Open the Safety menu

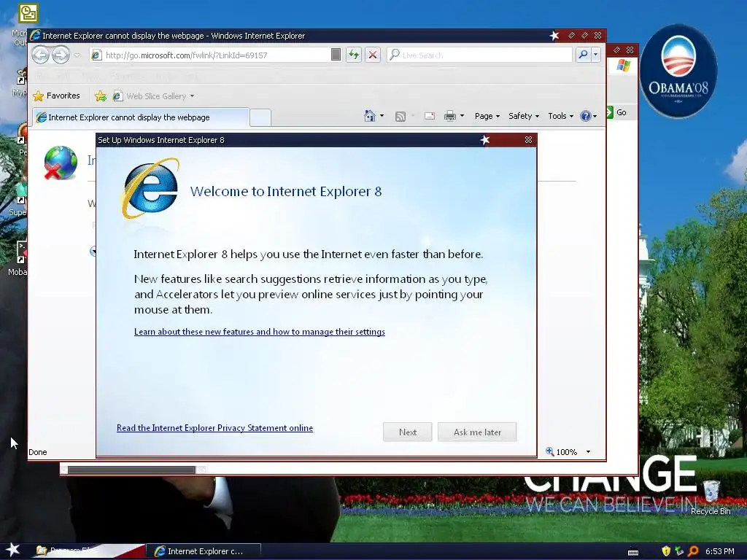(x=524, y=116)
